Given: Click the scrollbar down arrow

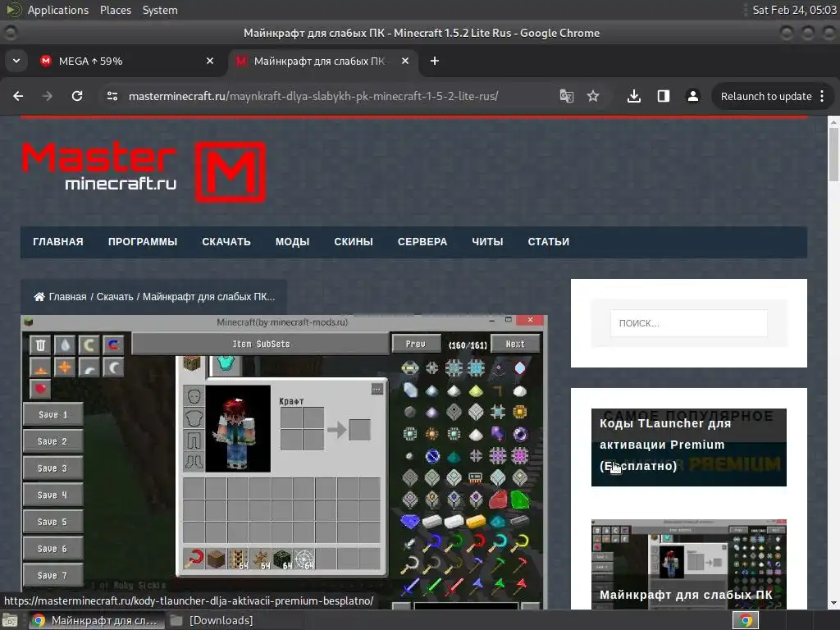Looking at the screenshot, I should click(834, 603).
